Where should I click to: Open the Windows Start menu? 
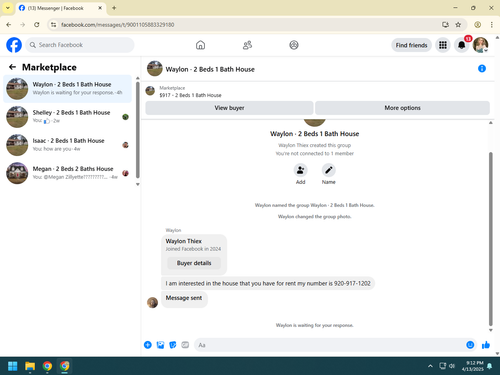(x=13, y=366)
